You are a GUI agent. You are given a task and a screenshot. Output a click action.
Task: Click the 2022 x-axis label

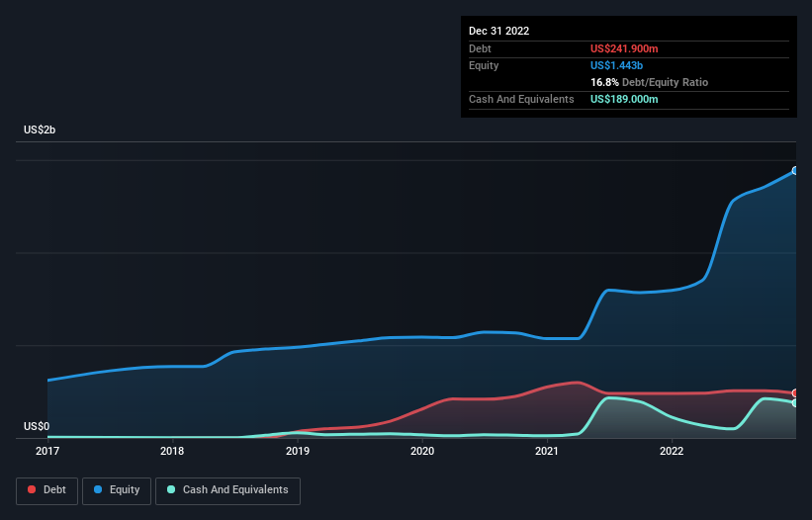pos(672,451)
